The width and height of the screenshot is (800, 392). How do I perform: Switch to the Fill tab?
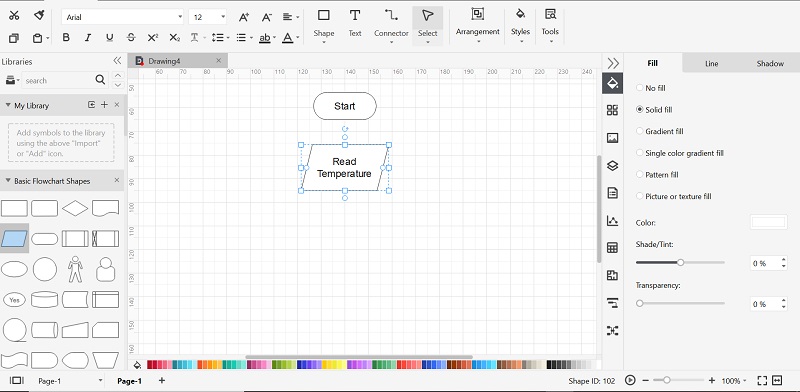pyautogui.click(x=653, y=63)
